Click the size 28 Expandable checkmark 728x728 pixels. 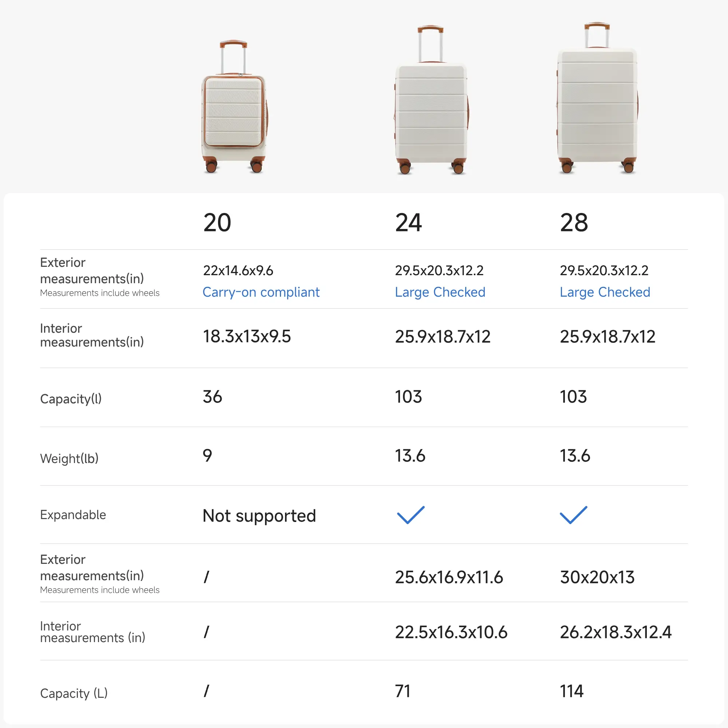[573, 515]
